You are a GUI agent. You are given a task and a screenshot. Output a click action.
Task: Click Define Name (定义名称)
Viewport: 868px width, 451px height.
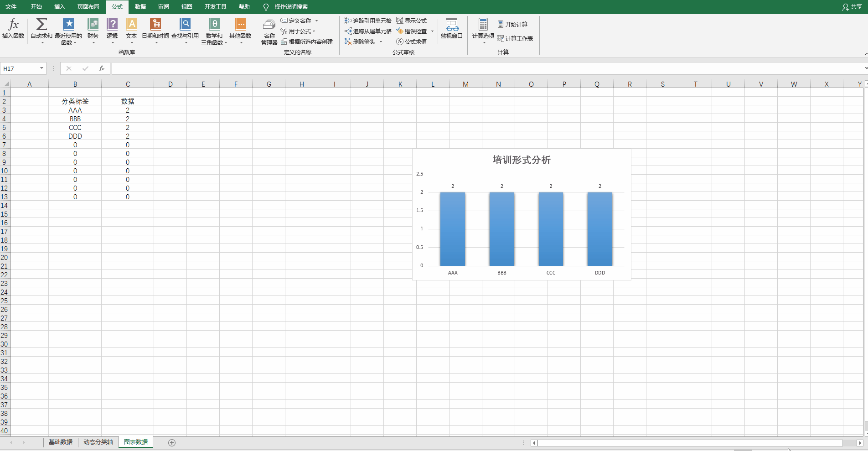coord(296,21)
